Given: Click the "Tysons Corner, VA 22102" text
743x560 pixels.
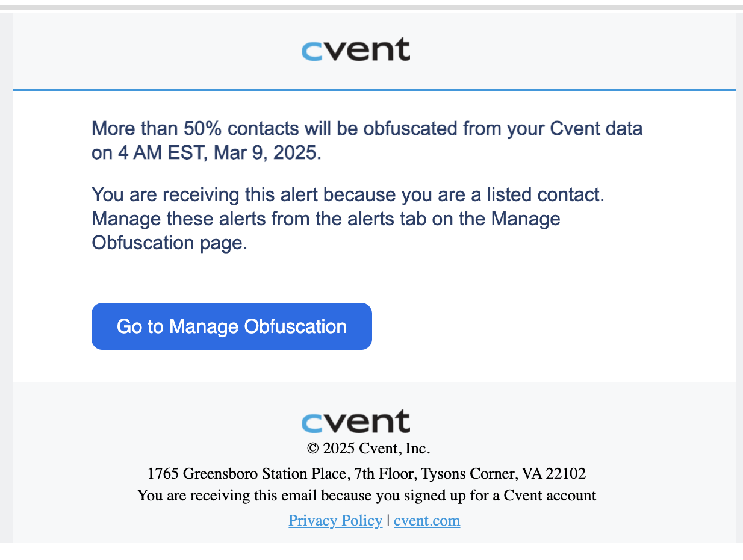Looking at the screenshot, I should tap(503, 473).
